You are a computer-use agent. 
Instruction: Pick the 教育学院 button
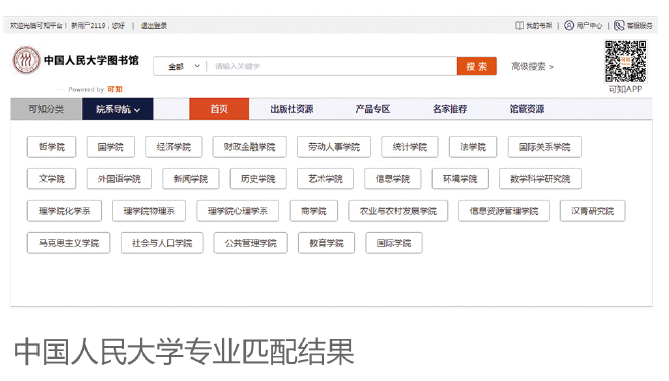coord(326,243)
